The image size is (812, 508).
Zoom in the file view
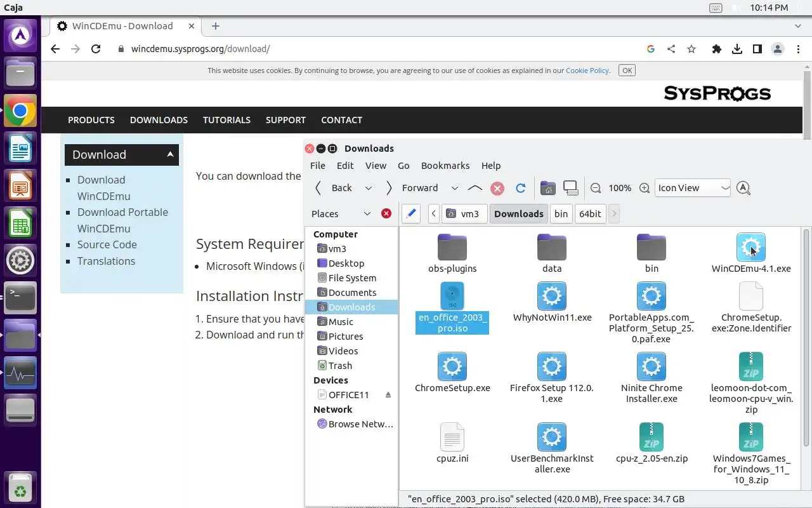pyautogui.click(x=645, y=188)
